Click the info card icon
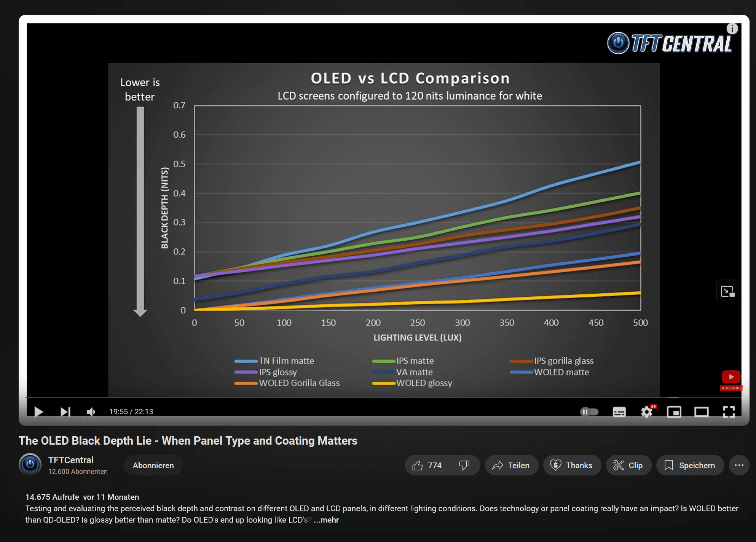This screenshot has width=756, height=542. click(x=732, y=29)
